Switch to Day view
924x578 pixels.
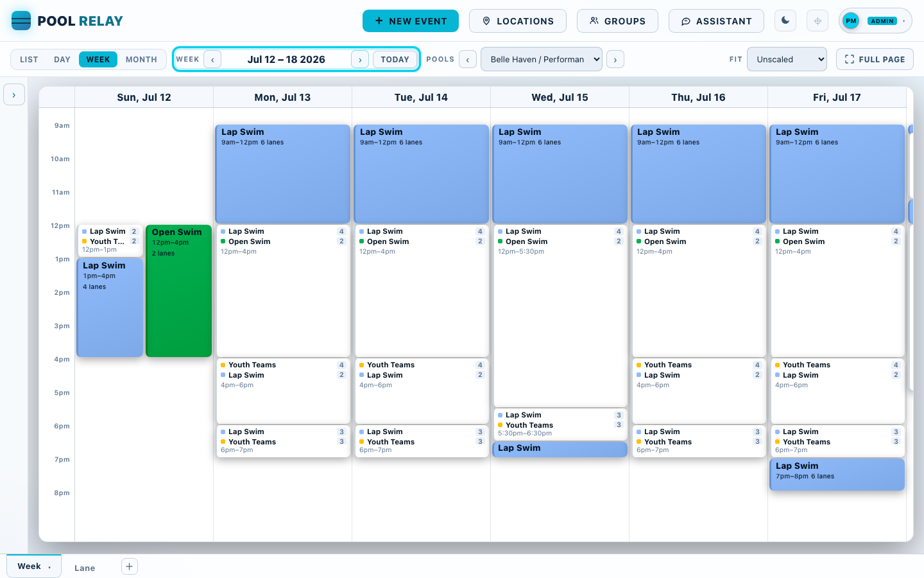click(62, 59)
